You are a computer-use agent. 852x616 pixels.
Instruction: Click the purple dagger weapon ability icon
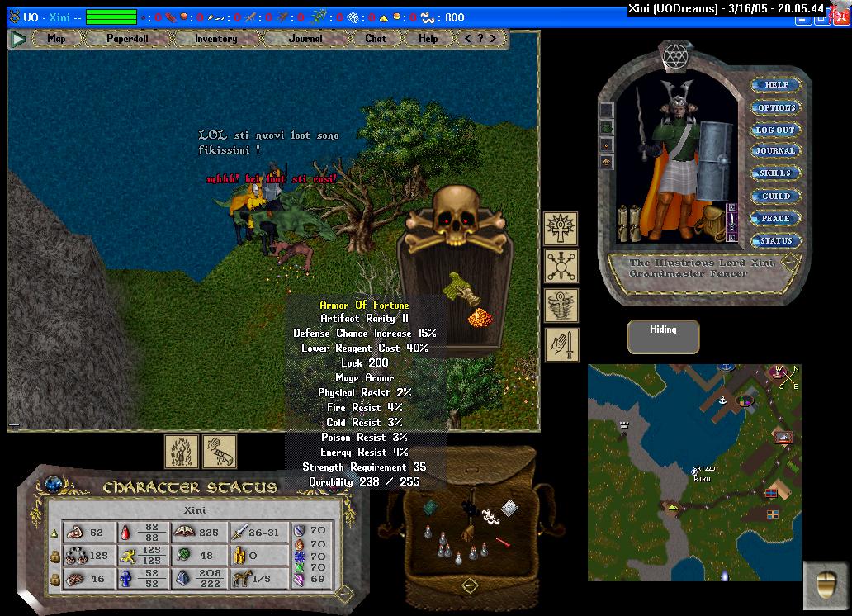tap(731, 222)
